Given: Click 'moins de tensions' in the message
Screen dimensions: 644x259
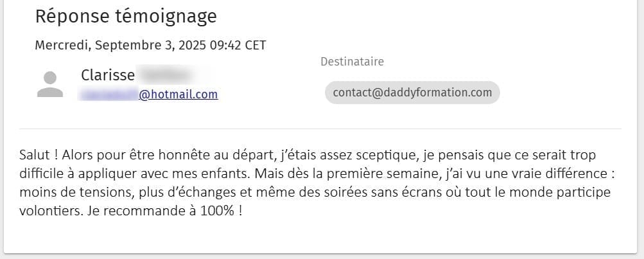Looking at the screenshot, I should pyautogui.click(x=63, y=192).
